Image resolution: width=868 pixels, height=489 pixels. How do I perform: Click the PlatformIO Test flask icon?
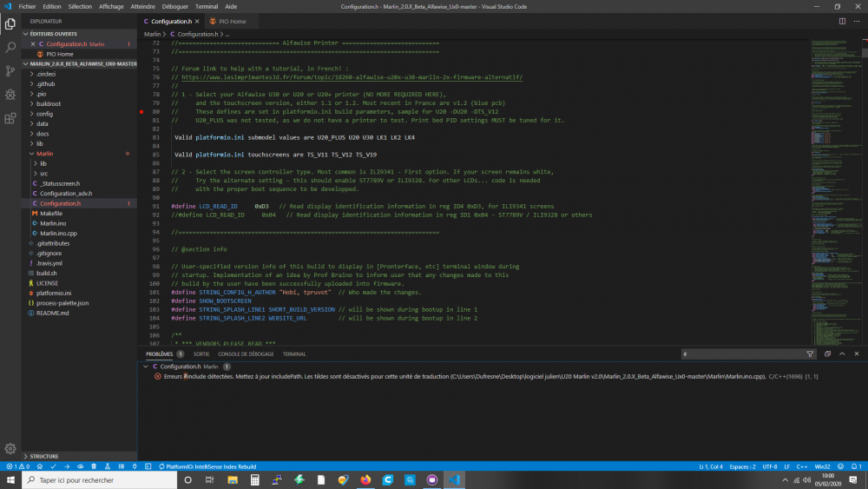(x=108, y=466)
